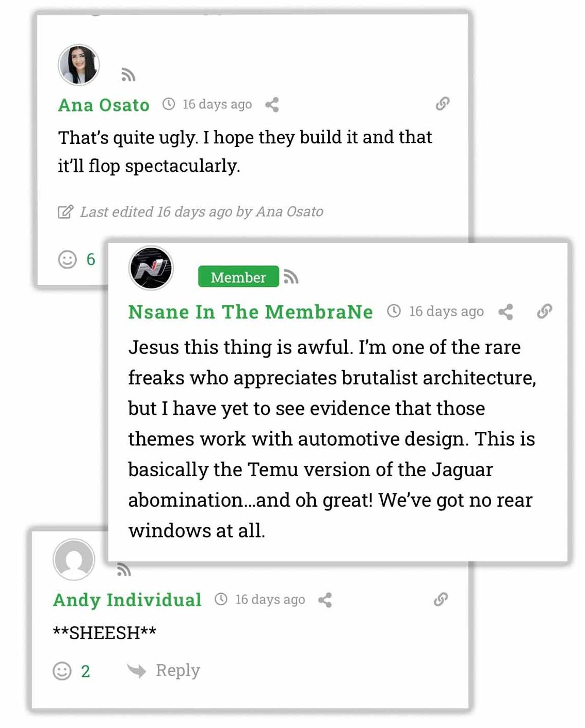Copy permalink of Ana Osato's comment
The width and height of the screenshot is (585, 728).
442,104
